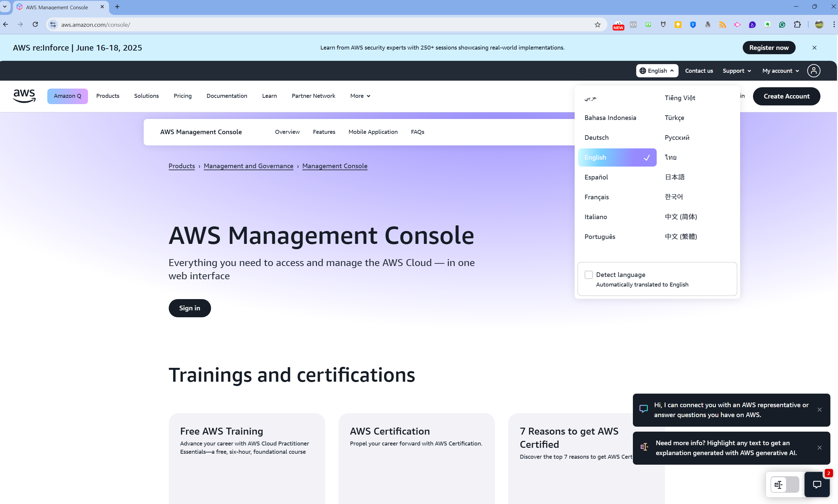Bookmark page with the star icon
The width and height of the screenshot is (838, 504).
click(597, 24)
